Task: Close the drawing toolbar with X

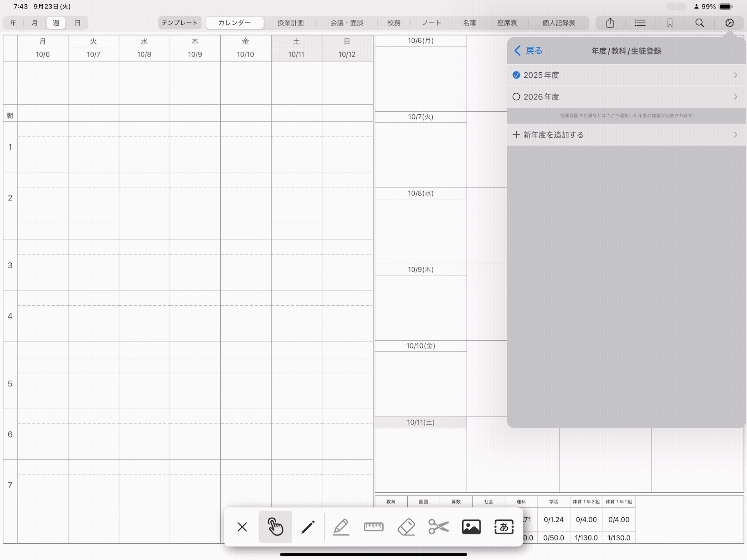Action: point(242,527)
